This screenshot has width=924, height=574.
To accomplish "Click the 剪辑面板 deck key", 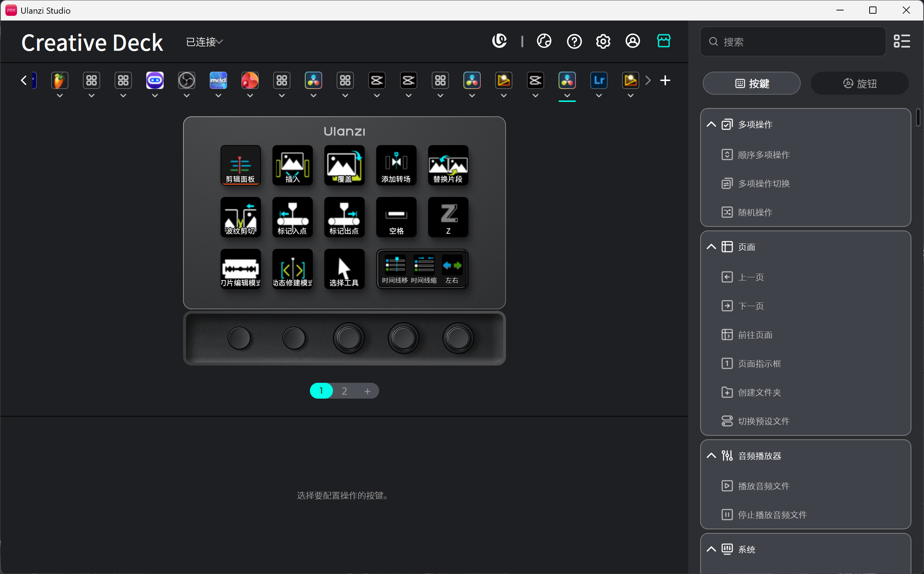I will 240,165.
